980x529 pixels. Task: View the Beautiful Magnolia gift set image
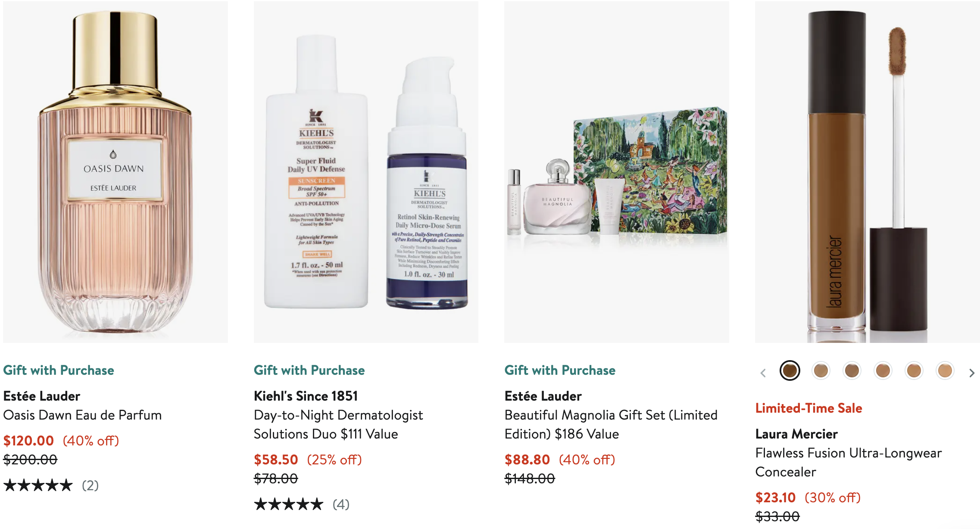point(617,172)
